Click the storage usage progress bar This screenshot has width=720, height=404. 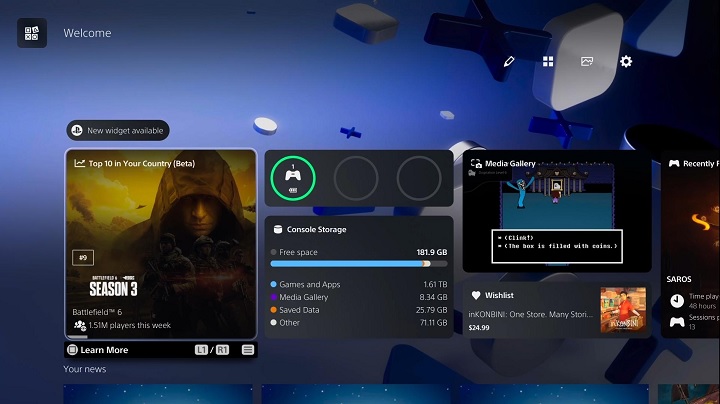coord(359,264)
